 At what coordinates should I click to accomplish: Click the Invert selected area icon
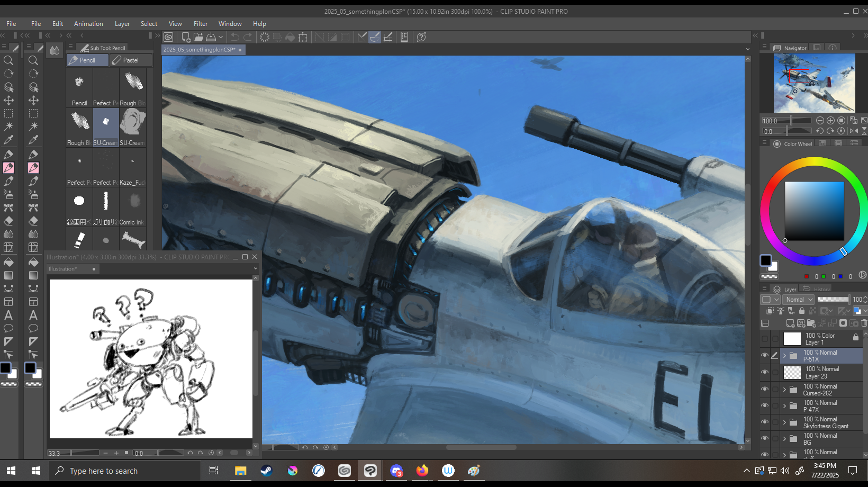click(332, 37)
